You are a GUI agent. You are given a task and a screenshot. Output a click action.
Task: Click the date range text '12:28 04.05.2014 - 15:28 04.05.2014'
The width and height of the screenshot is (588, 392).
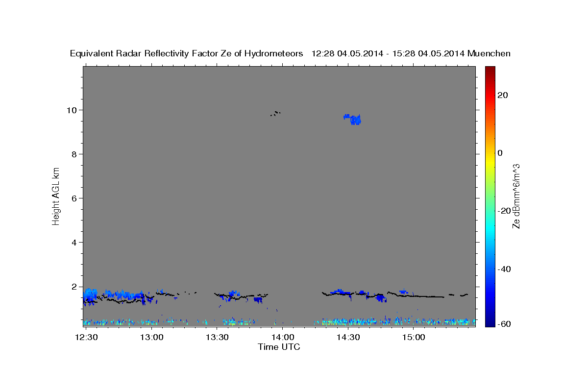point(388,54)
